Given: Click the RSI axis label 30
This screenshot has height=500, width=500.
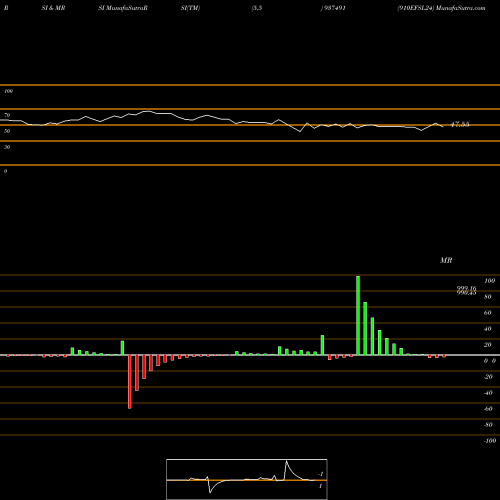Looking at the screenshot, I should [x=7, y=147].
